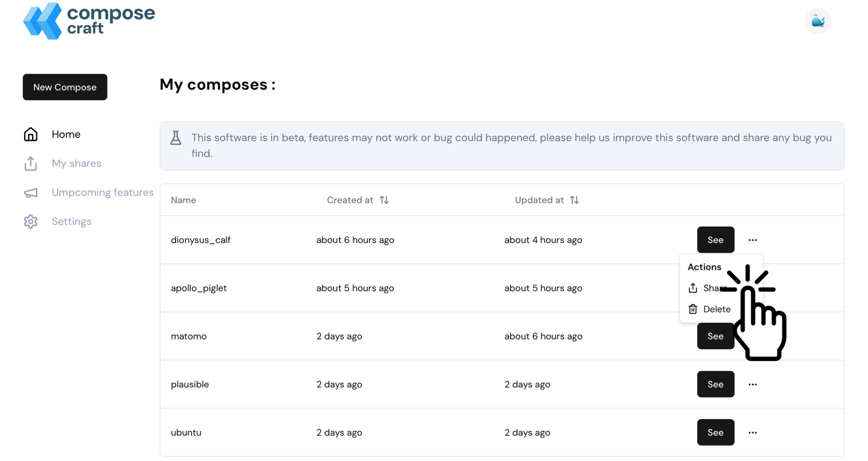Image resolution: width=868 pixels, height=461 pixels.
Task: Open My shares page
Action: [76, 164]
